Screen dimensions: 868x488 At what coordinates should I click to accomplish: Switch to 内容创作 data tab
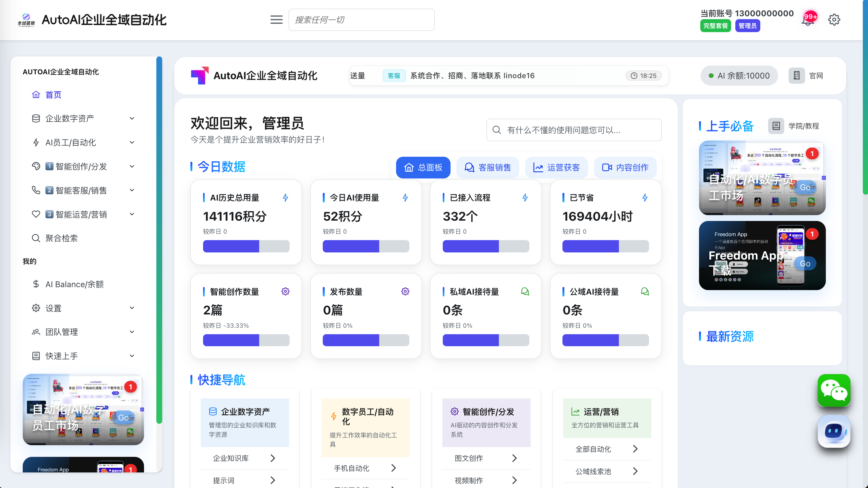pos(625,167)
